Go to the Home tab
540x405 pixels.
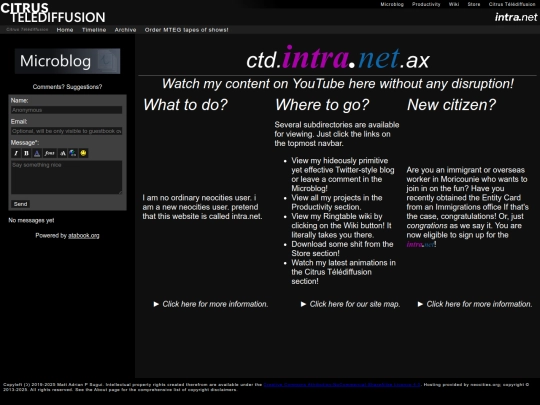[x=65, y=30]
